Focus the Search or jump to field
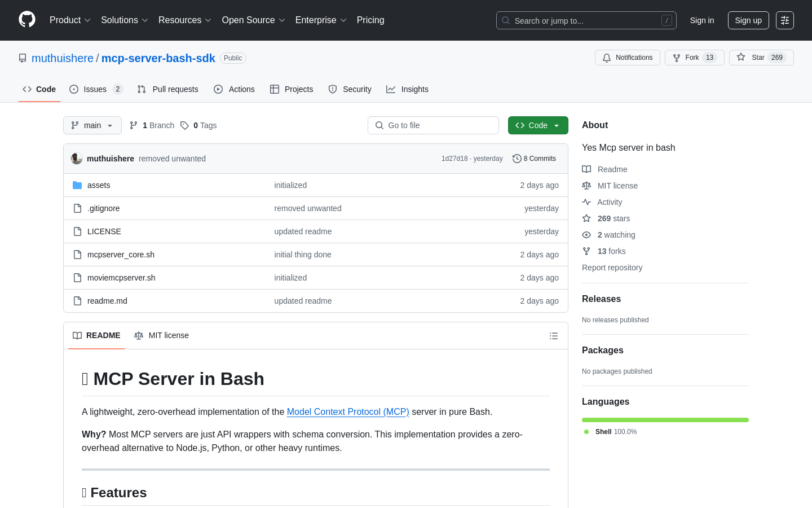Viewport: 812px width, 508px height. [x=586, y=20]
